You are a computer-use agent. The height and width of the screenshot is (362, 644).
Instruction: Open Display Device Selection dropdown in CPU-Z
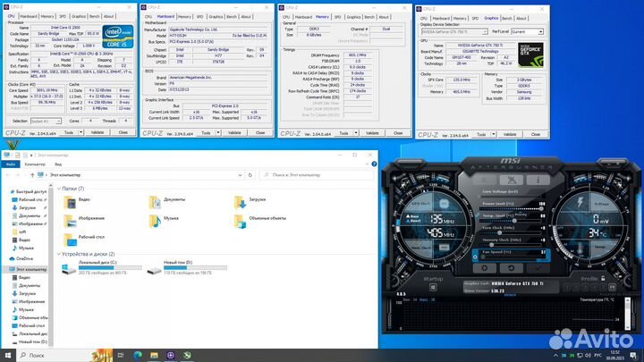coord(485,31)
